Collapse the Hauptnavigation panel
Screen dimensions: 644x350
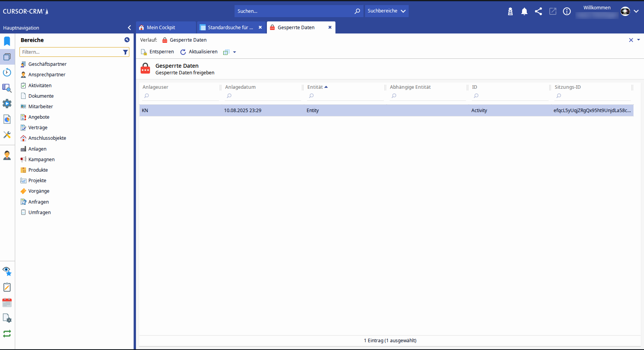(x=129, y=28)
